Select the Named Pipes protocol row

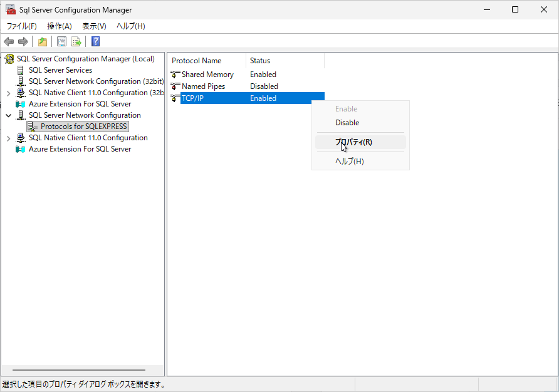point(203,86)
